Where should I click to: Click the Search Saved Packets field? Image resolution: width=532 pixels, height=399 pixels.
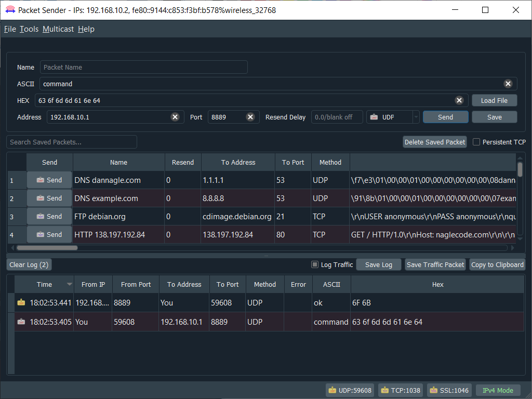click(72, 142)
